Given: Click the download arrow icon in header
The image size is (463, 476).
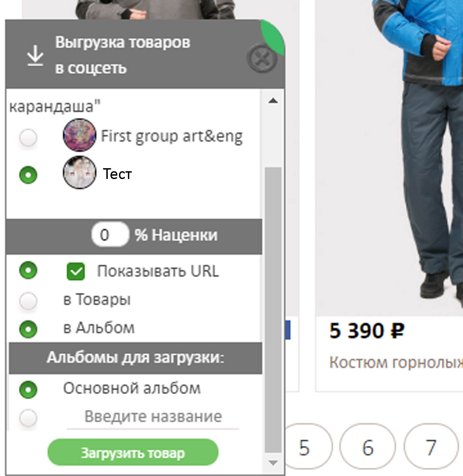Looking at the screenshot, I should (x=35, y=56).
